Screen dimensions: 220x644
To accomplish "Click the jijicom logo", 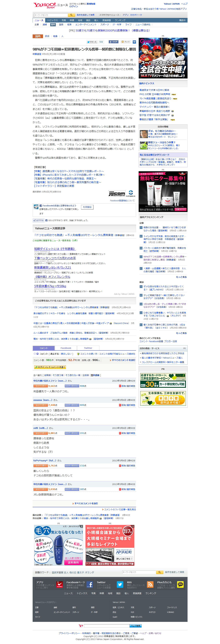I will click(x=117, y=193).
